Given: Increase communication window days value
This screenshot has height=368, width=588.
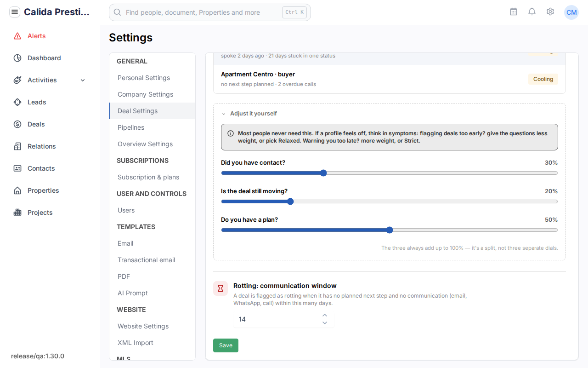Looking at the screenshot, I should (x=325, y=315).
